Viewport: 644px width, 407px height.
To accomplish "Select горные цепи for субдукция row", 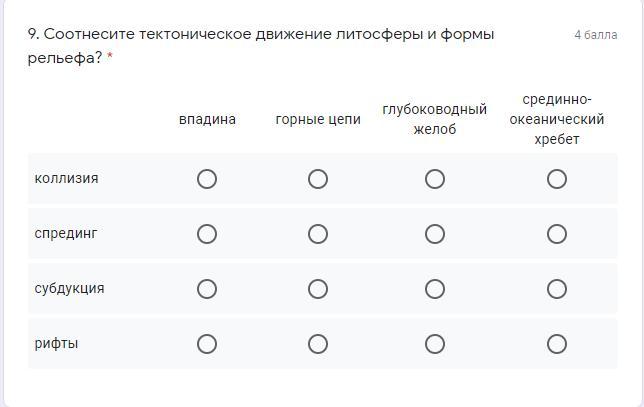I will pyautogui.click(x=318, y=289).
